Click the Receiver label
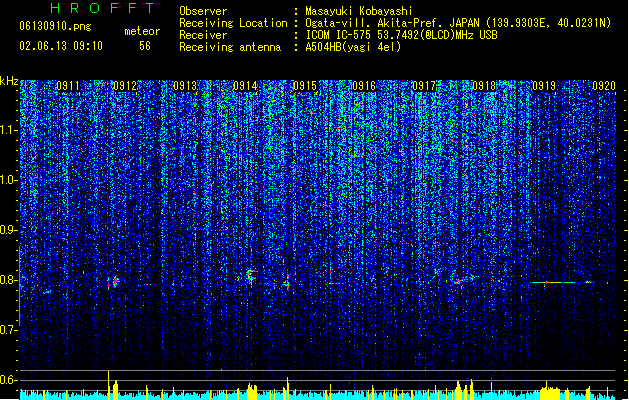 point(203,35)
